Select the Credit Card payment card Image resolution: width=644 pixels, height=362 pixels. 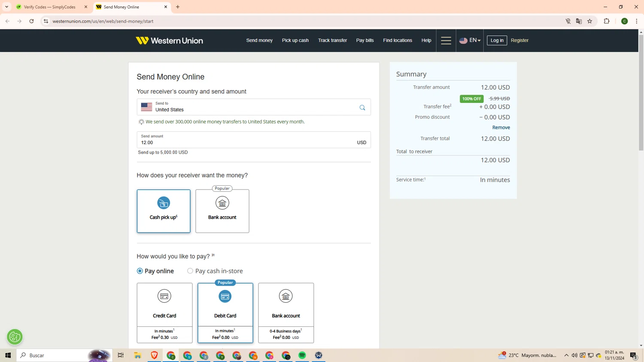tap(164, 313)
